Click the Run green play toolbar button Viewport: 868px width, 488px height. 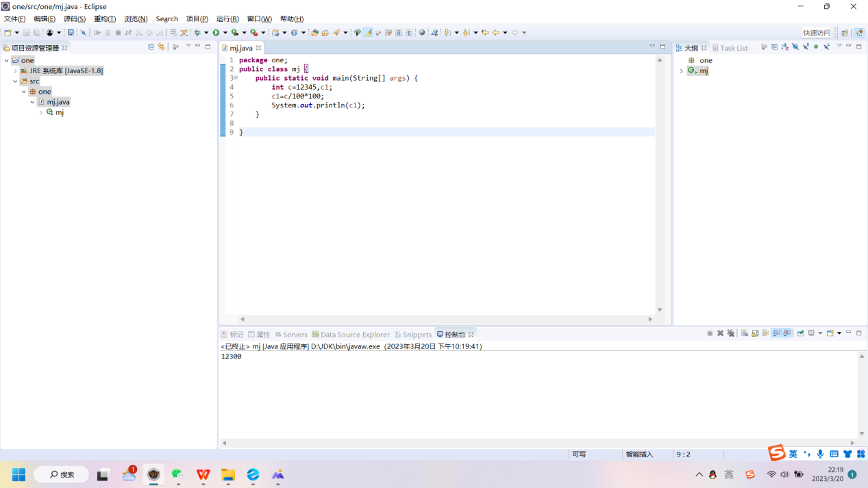[216, 32]
